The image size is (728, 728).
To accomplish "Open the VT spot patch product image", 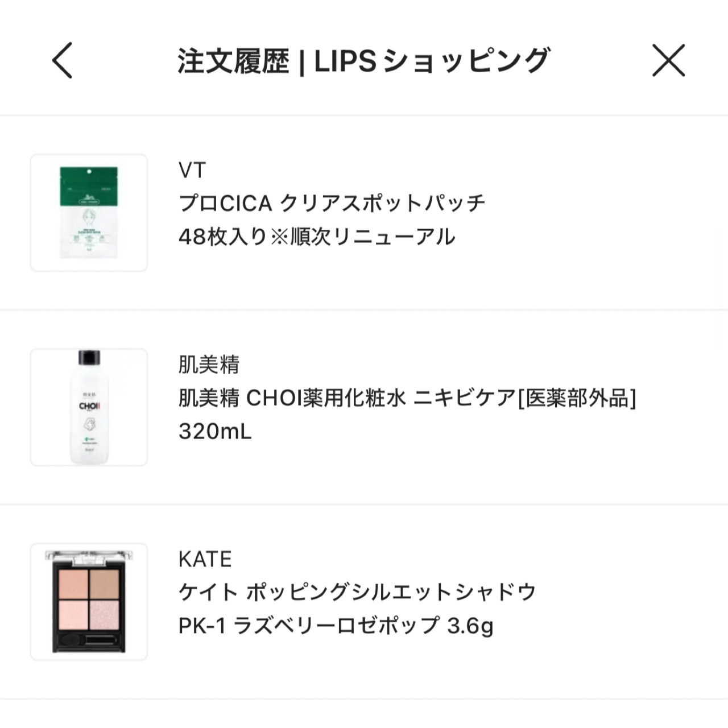I will click(89, 213).
